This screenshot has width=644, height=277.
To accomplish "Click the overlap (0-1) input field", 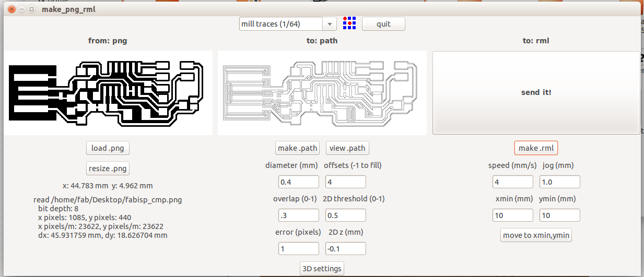I will [x=299, y=215].
